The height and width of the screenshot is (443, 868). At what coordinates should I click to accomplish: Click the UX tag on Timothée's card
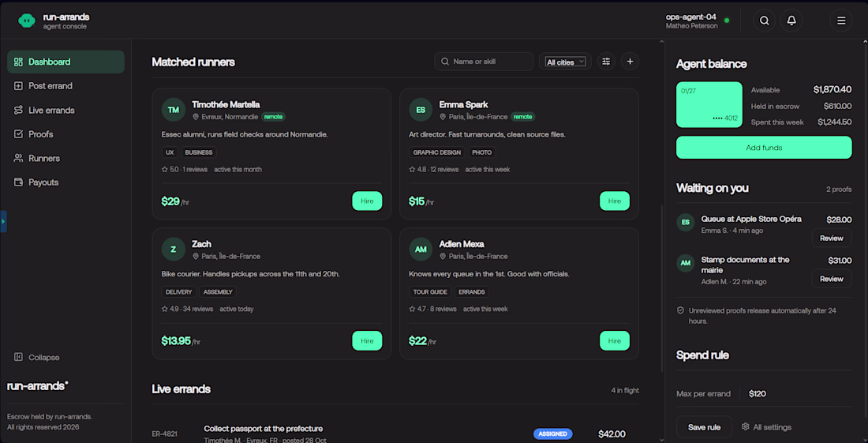[170, 152]
